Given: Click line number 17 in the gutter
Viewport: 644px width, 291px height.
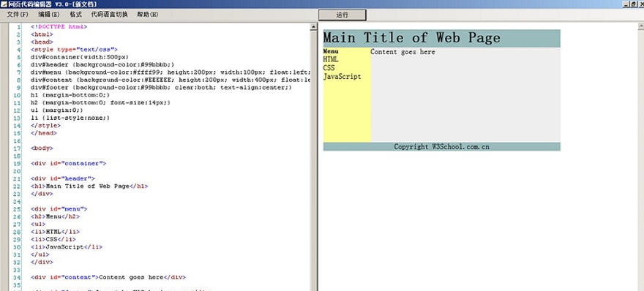Looking at the screenshot, I should (x=17, y=148).
